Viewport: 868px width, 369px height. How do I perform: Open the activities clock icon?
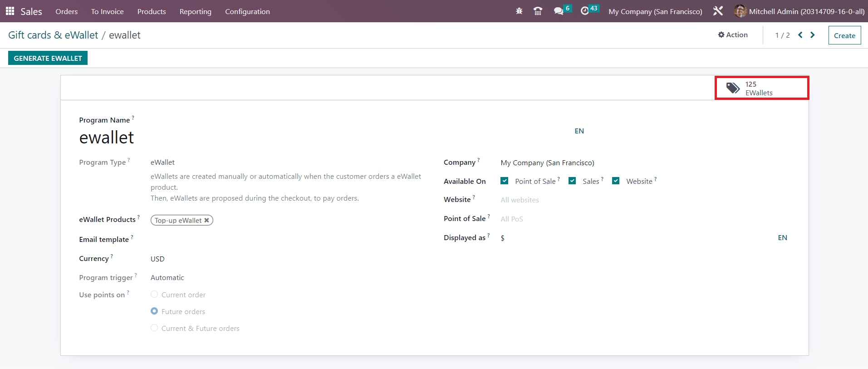585,11
